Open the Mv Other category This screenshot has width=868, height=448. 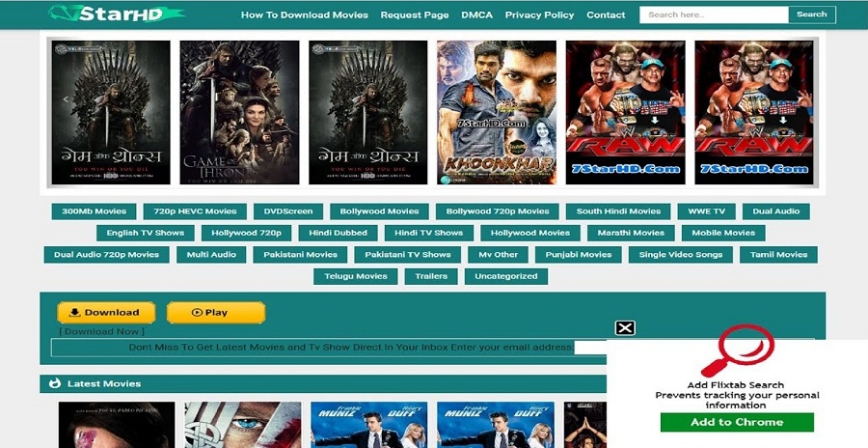click(x=499, y=255)
